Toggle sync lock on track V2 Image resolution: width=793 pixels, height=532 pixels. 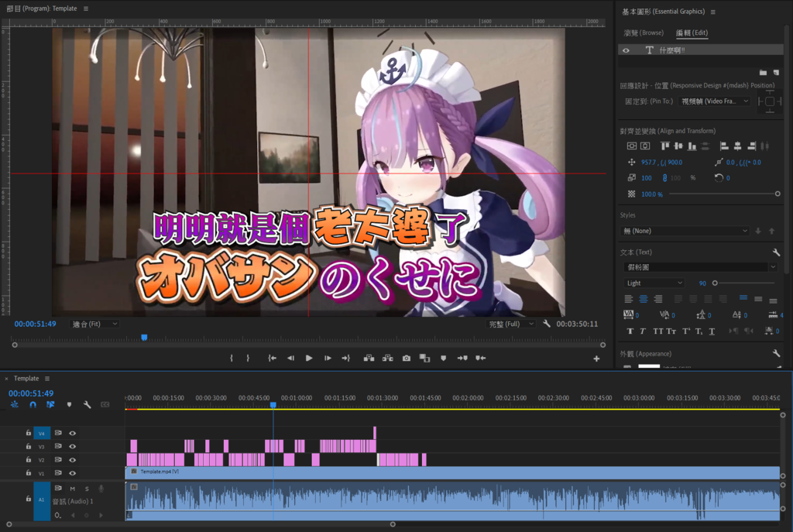coord(58,460)
